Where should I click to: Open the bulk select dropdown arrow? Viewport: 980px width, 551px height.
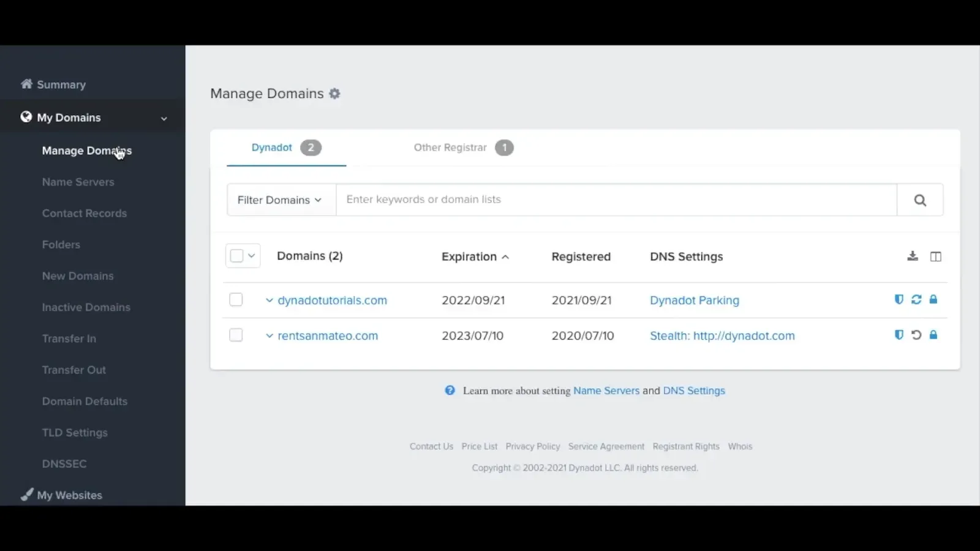tap(252, 256)
